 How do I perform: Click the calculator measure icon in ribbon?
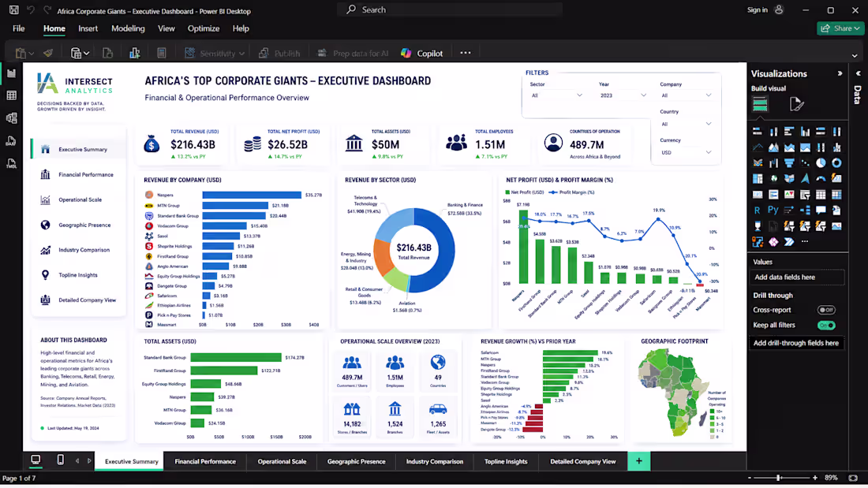pos(162,53)
